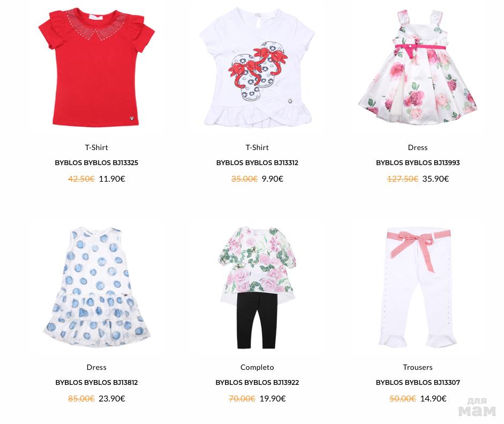Click the 35.90€ dress sale price
The height and width of the screenshot is (424, 504).
click(x=435, y=179)
